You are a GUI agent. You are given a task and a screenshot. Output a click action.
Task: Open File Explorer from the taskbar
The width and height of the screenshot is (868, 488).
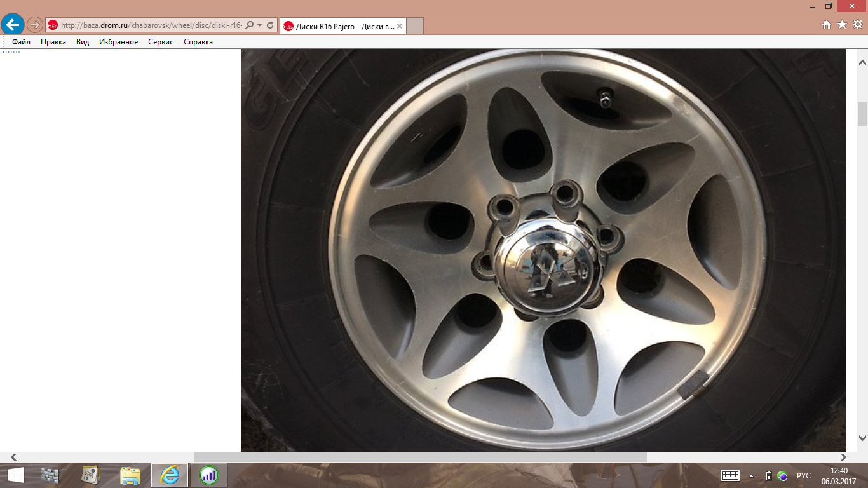(x=130, y=475)
